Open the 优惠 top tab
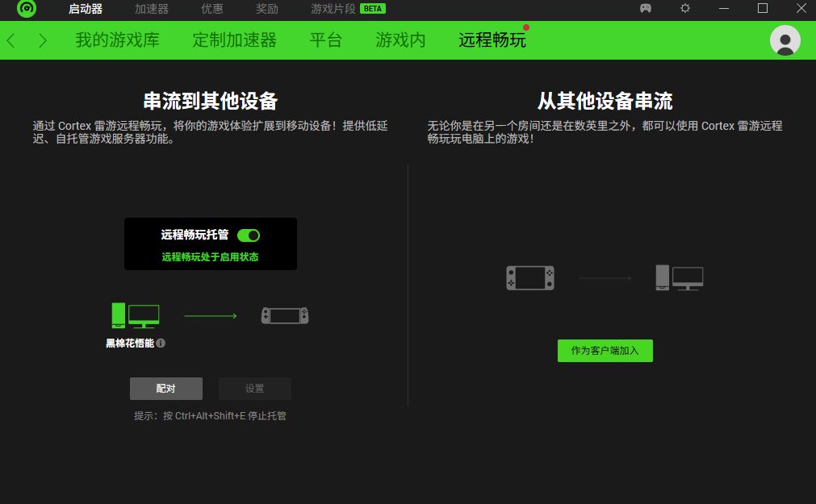816x504 pixels. (x=211, y=9)
